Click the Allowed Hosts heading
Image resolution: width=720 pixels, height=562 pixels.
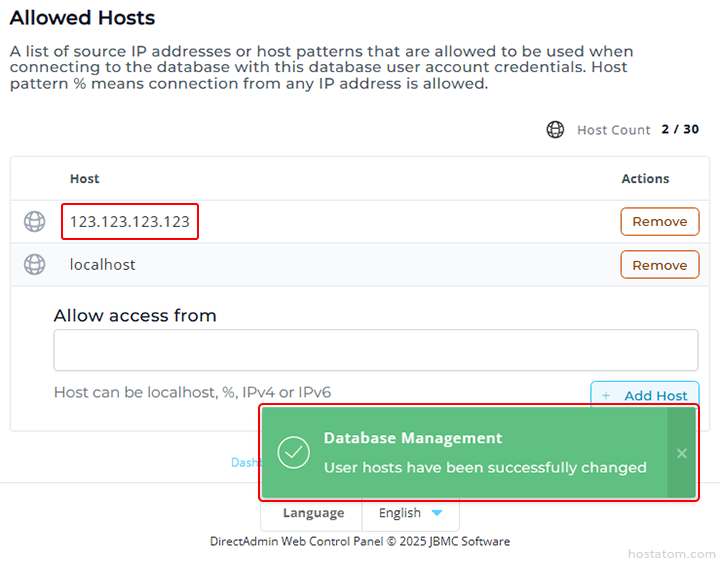82,17
